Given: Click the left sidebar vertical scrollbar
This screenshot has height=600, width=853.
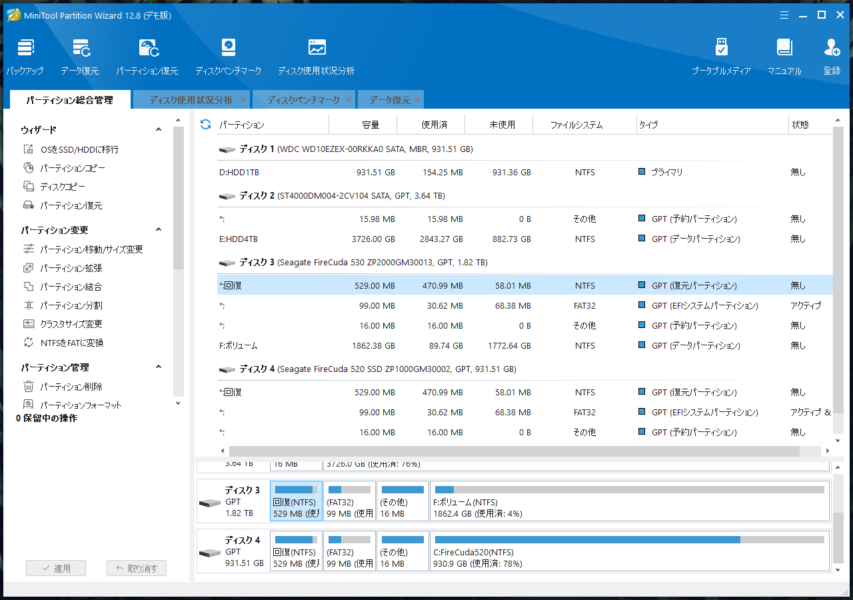Looking at the screenshot, I should coord(178,197).
